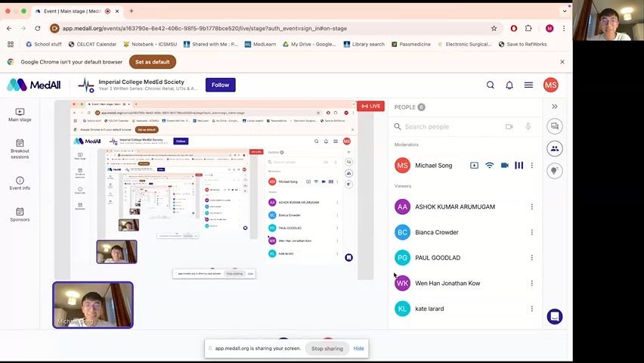Open options menu for Michael Song

pos(532,166)
